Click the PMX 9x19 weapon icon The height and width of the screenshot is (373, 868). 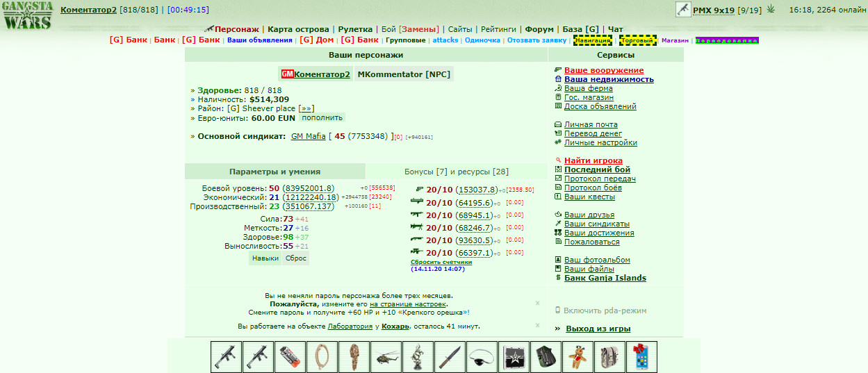pyautogui.click(x=682, y=10)
